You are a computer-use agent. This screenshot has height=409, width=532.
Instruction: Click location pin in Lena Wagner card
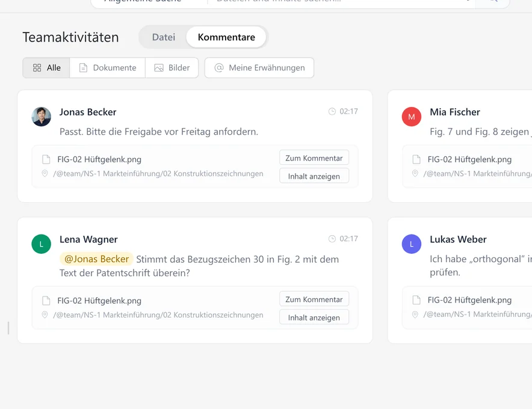click(x=45, y=315)
